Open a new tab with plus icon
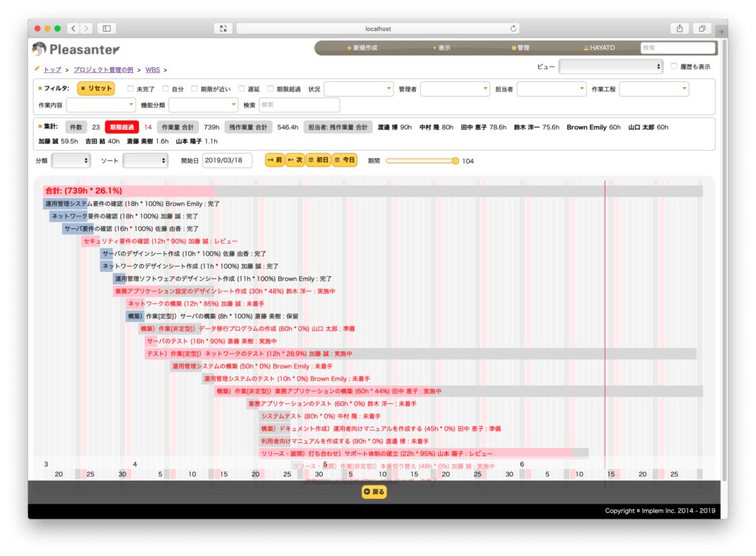Image resolution: width=756 pixels, height=556 pixels. click(721, 31)
